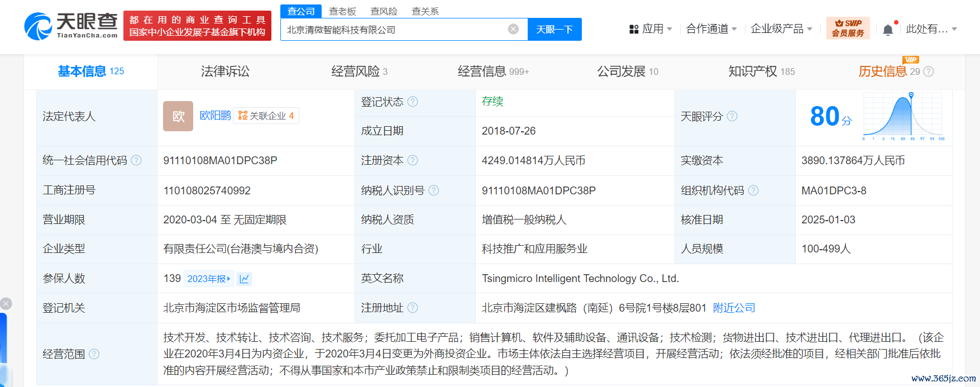Click the 天眼评分 score distribution chart
980x387 pixels.
click(x=903, y=116)
